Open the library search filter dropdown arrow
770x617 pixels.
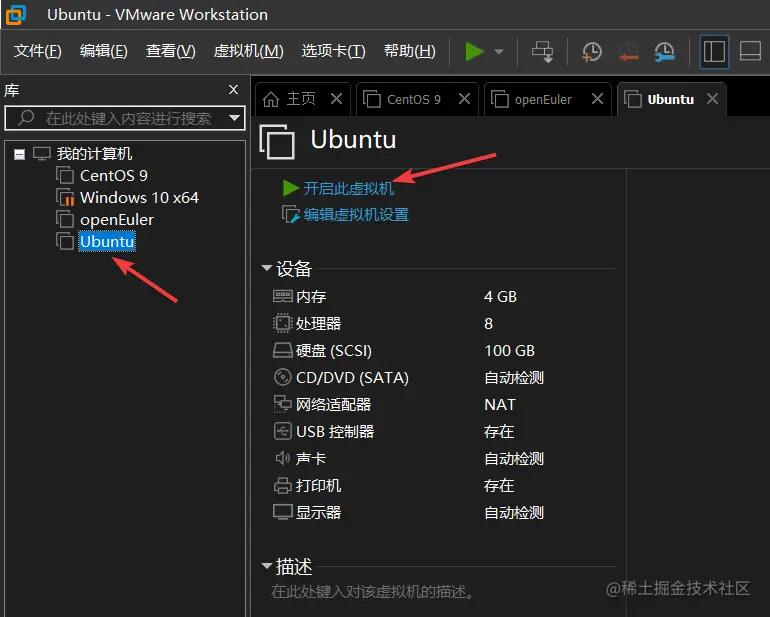click(x=234, y=118)
